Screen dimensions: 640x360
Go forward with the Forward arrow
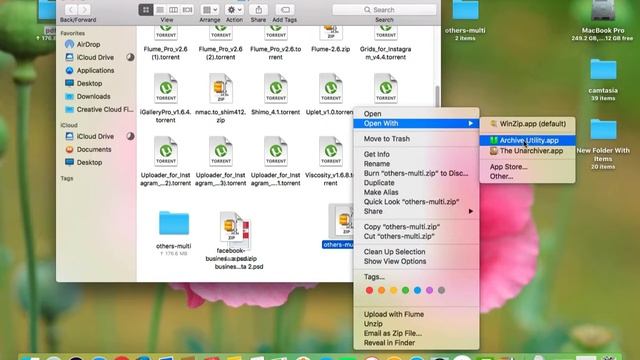(84, 9)
